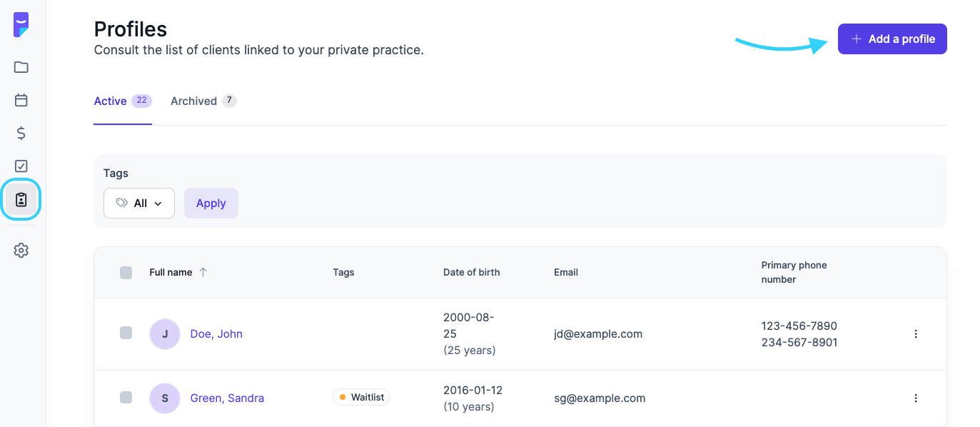Open three-dot menu for John Doe
Screen dimensions: 980x427
pyautogui.click(x=916, y=333)
